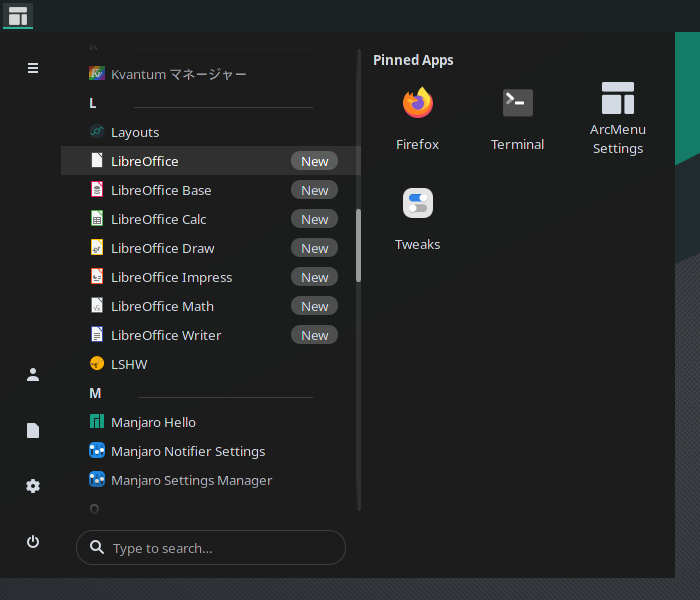700x600 pixels.
Task: Click the LibreOffice Writer icon
Action: click(x=97, y=334)
